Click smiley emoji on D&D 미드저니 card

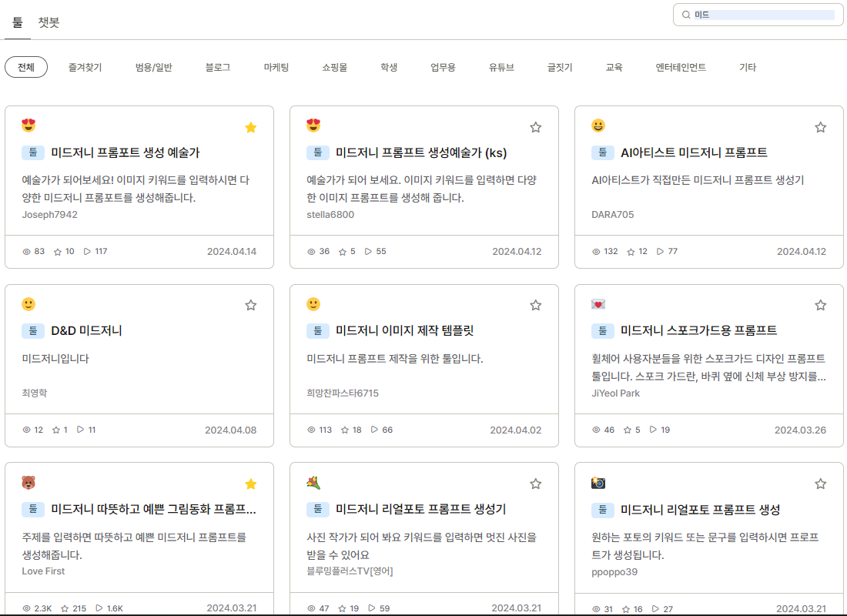click(x=28, y=303)
